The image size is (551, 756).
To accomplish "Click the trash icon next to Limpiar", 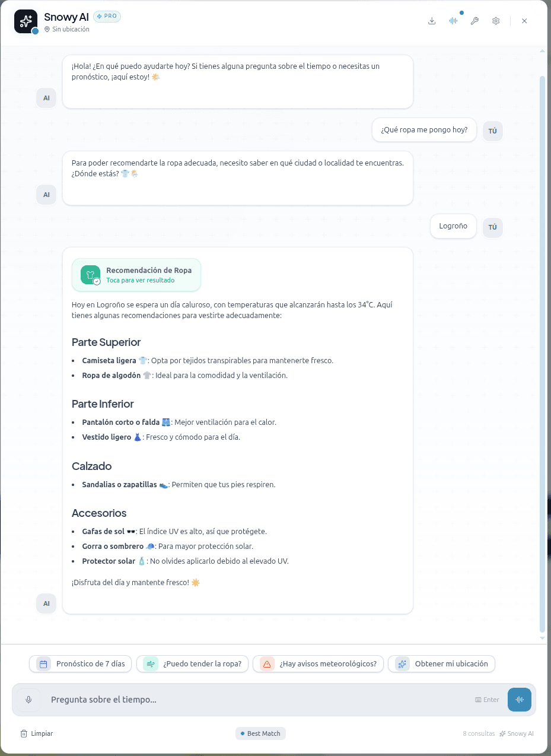I will (24, 733).
